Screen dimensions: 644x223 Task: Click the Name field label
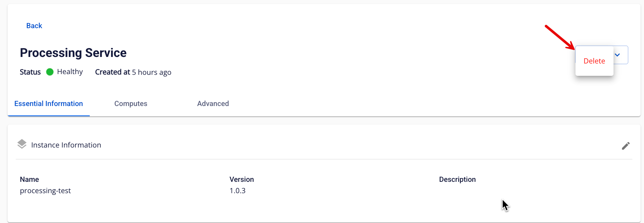29,179
